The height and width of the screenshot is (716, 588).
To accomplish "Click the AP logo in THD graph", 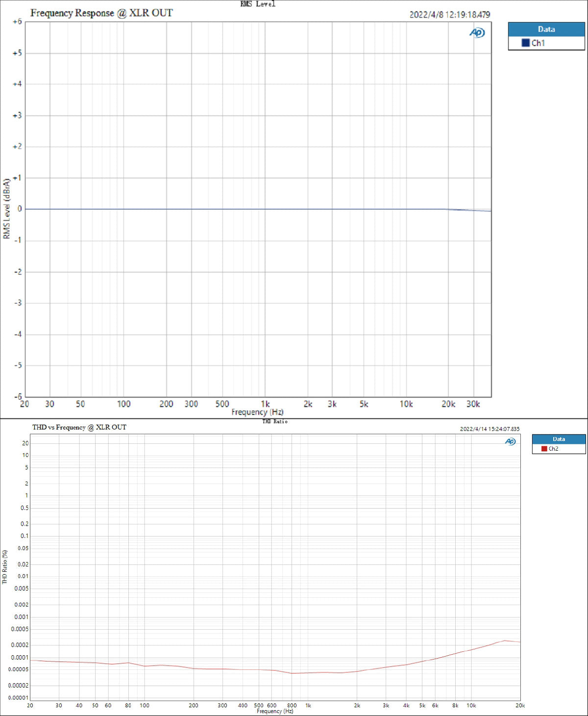I will point(510,441).
